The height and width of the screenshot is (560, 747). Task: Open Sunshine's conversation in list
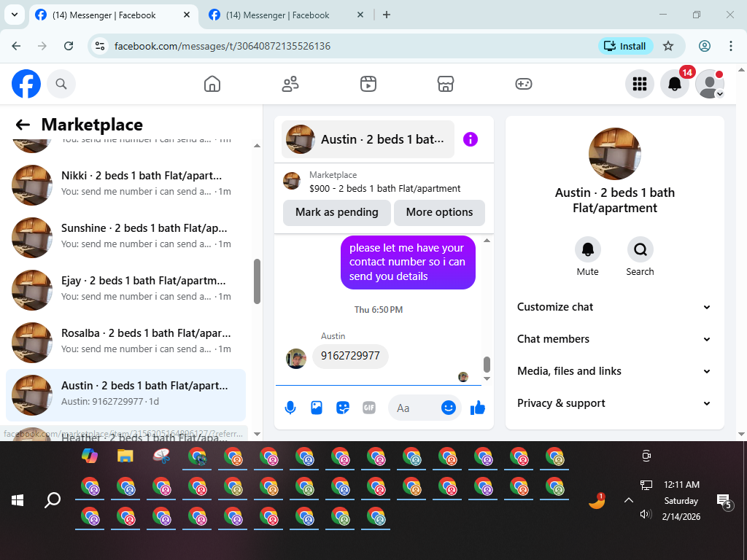125,237
